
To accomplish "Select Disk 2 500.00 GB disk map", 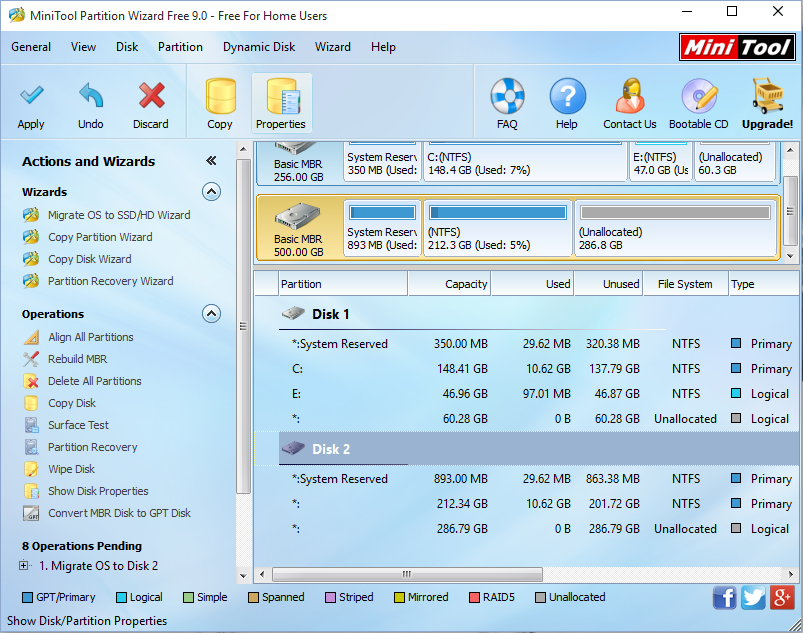I will tap(299, 228).
